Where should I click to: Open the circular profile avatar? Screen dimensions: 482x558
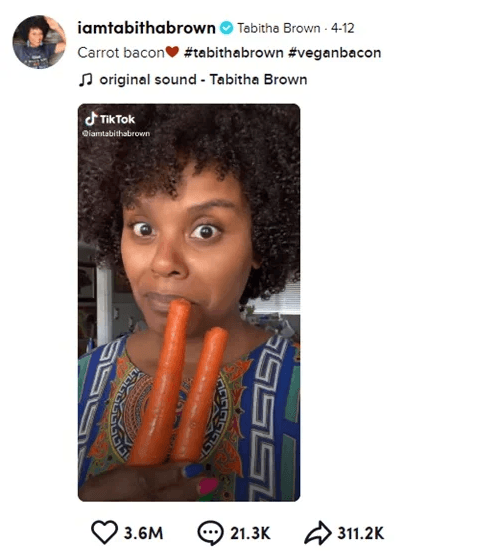point(39,42)
